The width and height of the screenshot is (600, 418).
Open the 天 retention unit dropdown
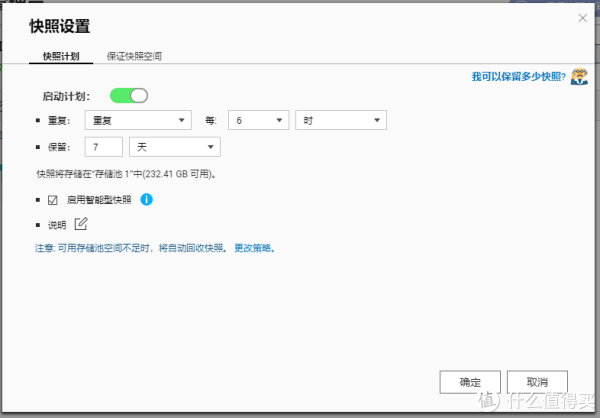175,147
